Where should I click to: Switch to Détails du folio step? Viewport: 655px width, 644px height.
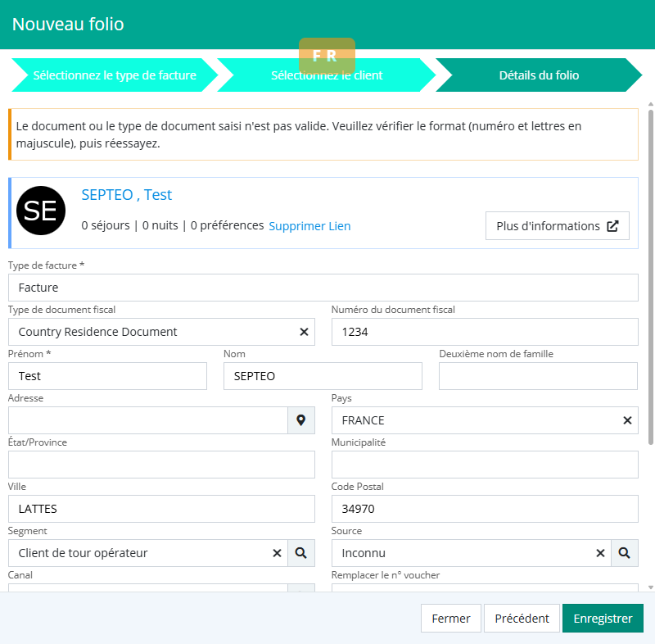(539, 75)
